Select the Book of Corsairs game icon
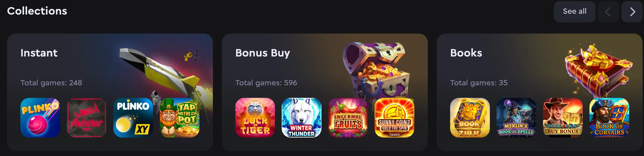 coord(609,118)
